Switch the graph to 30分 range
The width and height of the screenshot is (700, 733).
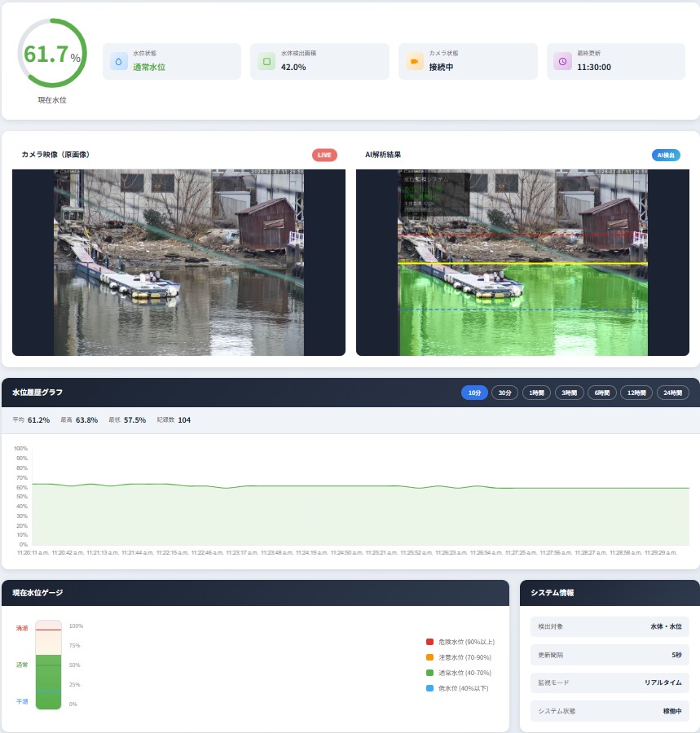click(505, 393)
